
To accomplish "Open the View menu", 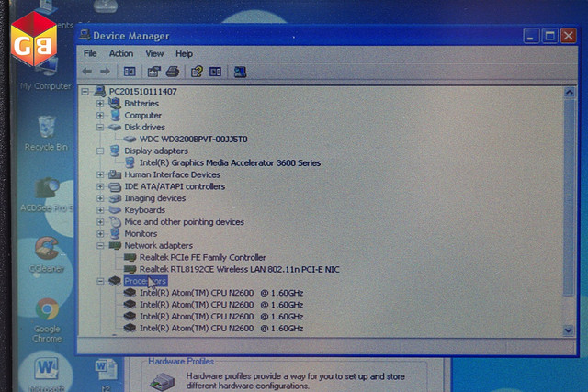I will [154, 53].
